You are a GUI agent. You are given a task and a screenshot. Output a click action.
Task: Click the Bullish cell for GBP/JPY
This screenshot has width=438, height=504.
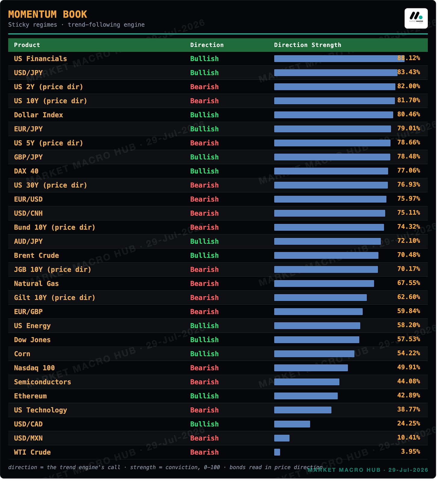[x=205, y=157]
